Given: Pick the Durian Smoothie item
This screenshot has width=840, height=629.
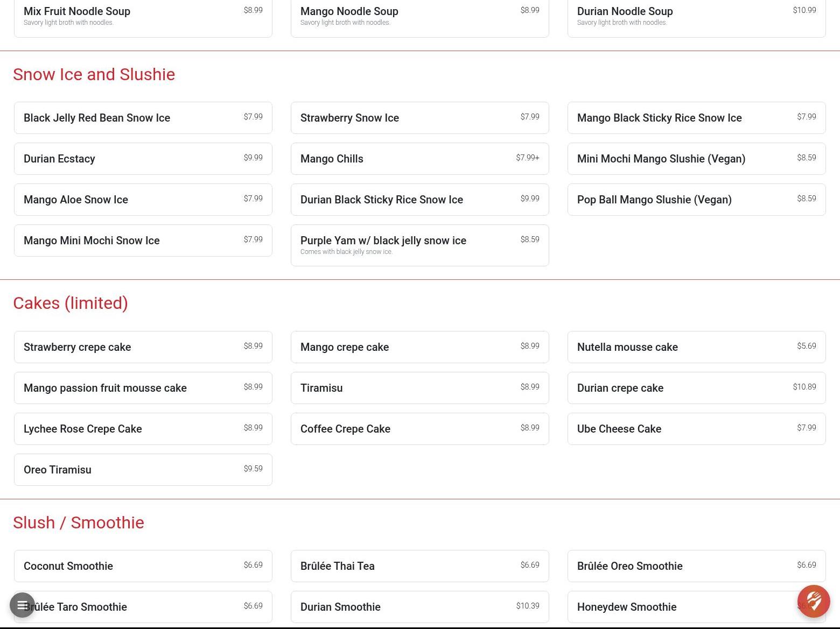Looking at the screenshot, I should 420,607.
